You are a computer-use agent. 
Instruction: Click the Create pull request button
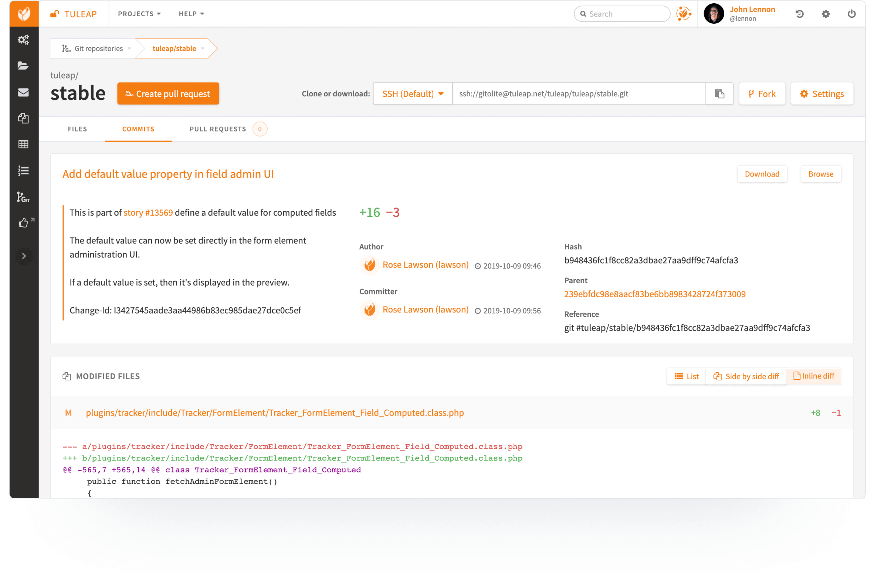(x=168, y=94)
